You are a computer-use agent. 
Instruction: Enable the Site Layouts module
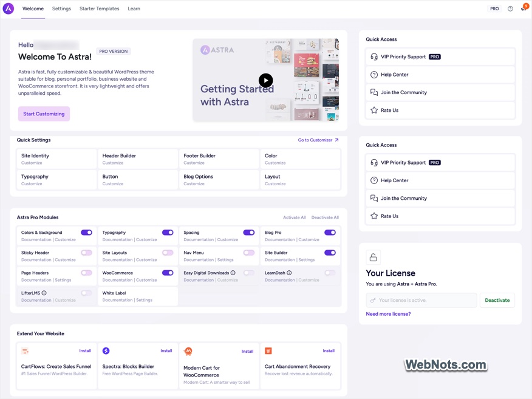pyautogui.click(x=168, y=253)
